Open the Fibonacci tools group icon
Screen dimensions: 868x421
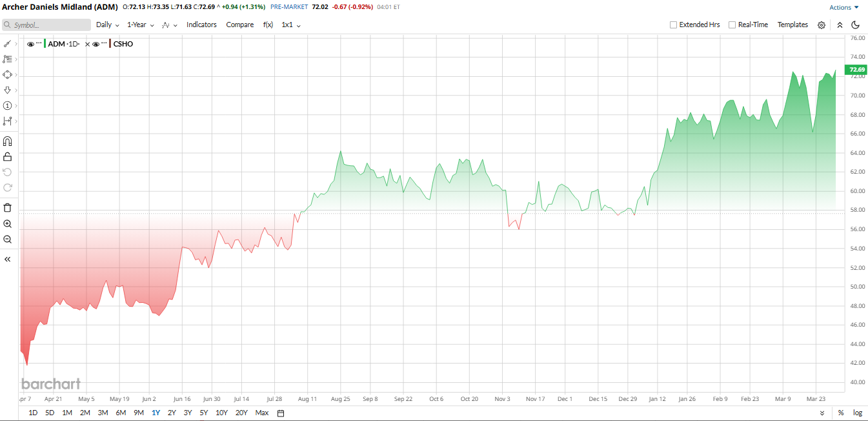click(7, 59)
